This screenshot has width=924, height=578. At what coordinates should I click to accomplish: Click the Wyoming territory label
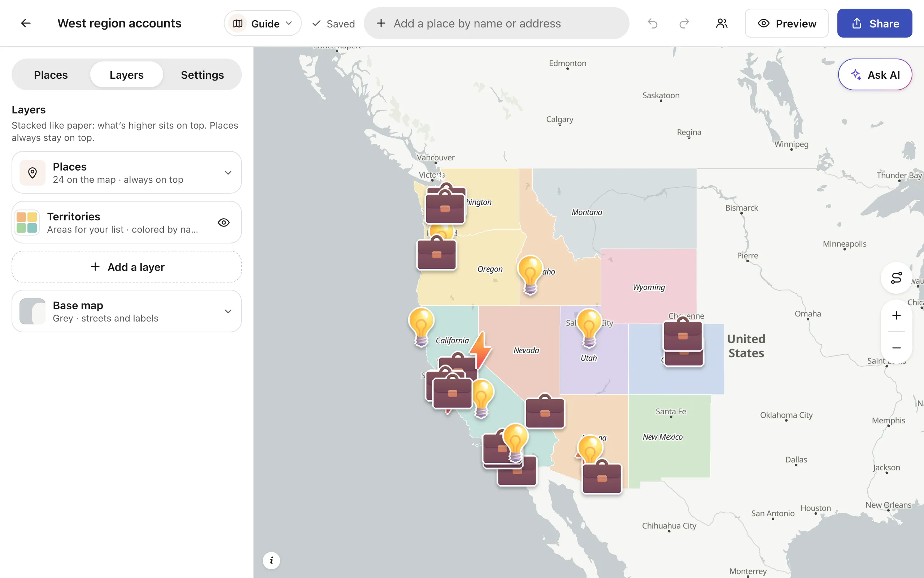click(x=649, y=287)
